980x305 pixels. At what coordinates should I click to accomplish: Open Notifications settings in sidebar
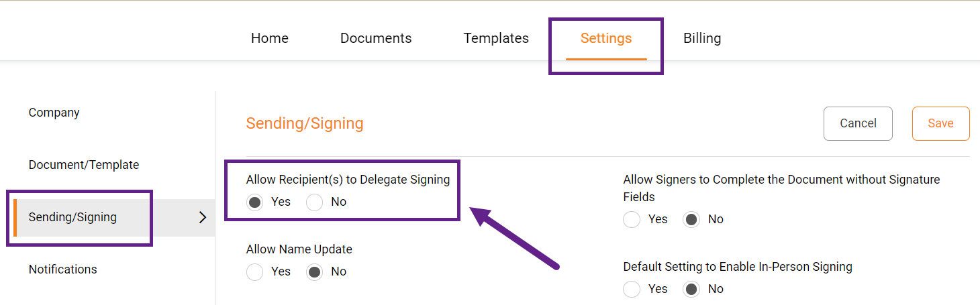pos(63,269)
